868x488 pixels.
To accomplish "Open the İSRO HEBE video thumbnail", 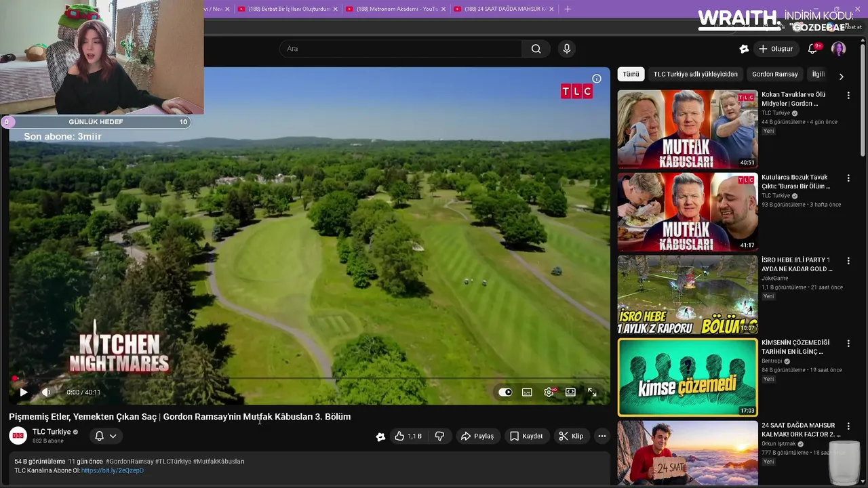I will tap(688, 294).
